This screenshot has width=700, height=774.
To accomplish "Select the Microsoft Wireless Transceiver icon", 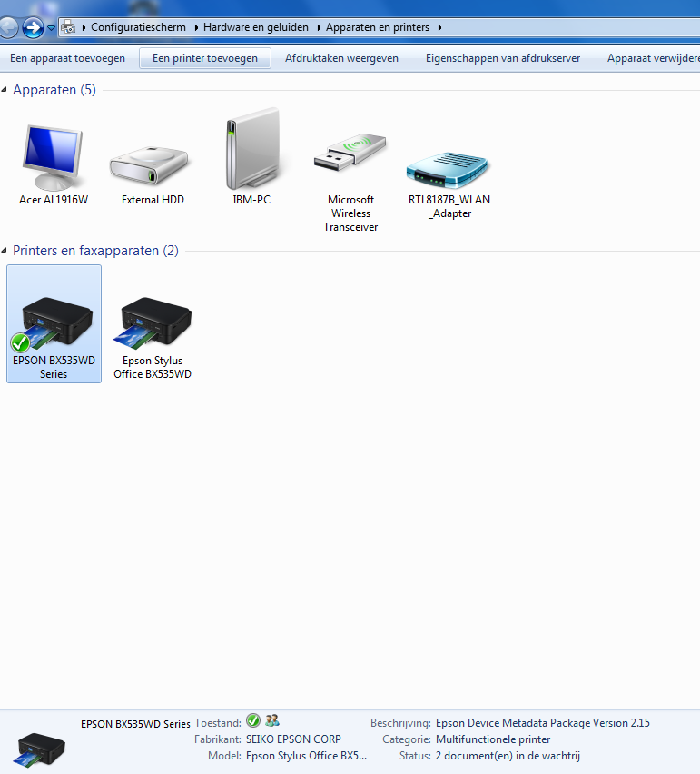I will pos(350,152).
